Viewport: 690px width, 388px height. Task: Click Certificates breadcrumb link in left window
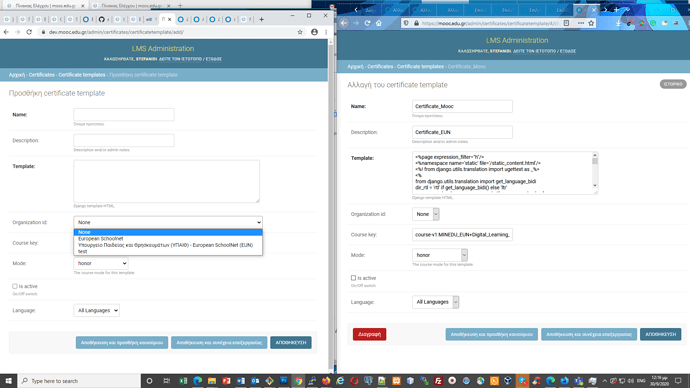point(42,75)
